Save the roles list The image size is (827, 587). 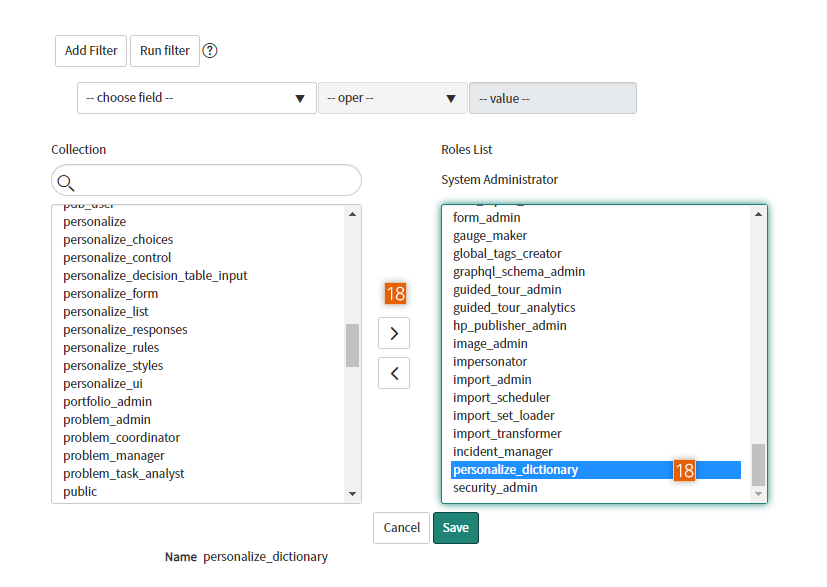(x=456, y=528)
